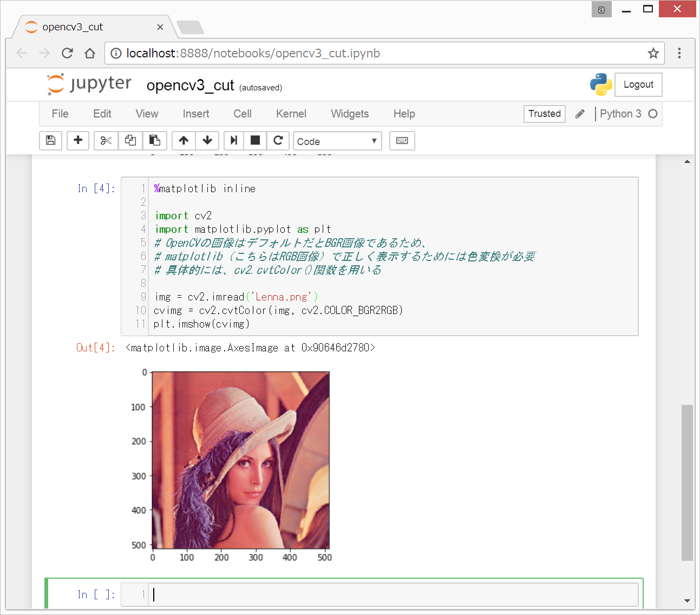The height and width of the screenshot is (615, 700).
Task: Paste cells below icon
Action: click(x=155, y=141)
